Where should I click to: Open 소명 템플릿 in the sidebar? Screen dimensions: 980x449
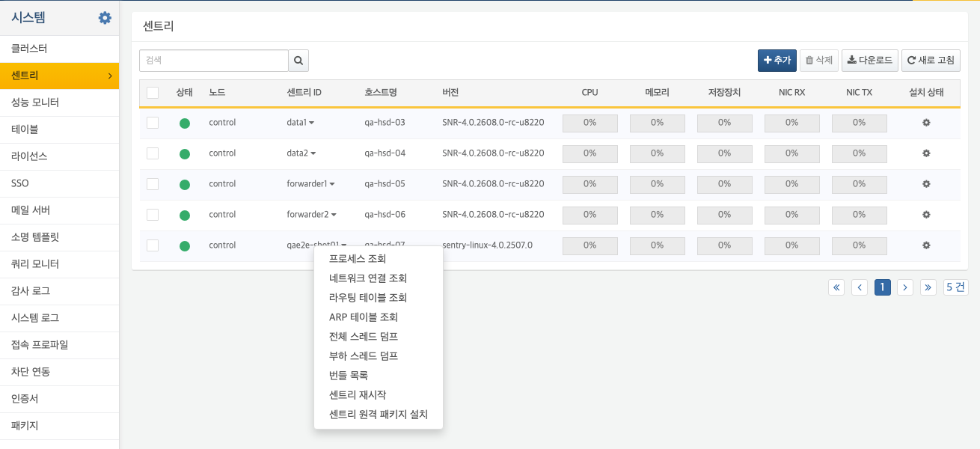(59, 237)
